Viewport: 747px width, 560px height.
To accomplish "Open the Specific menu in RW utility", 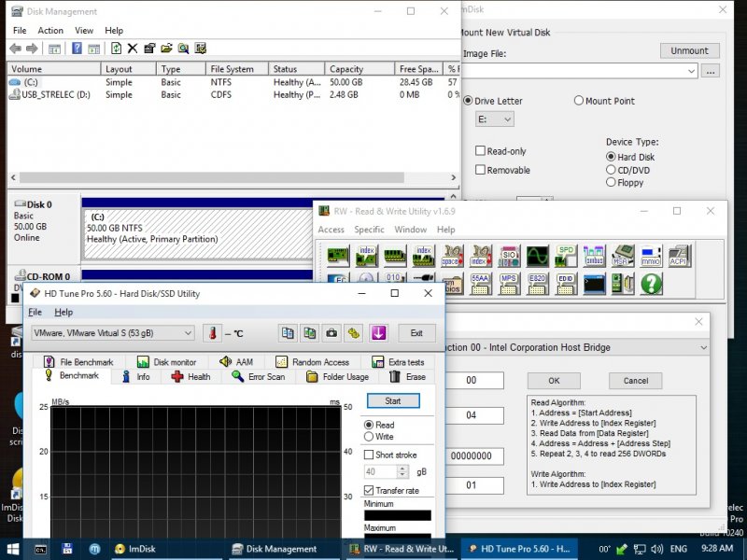I will pos(369,230).
